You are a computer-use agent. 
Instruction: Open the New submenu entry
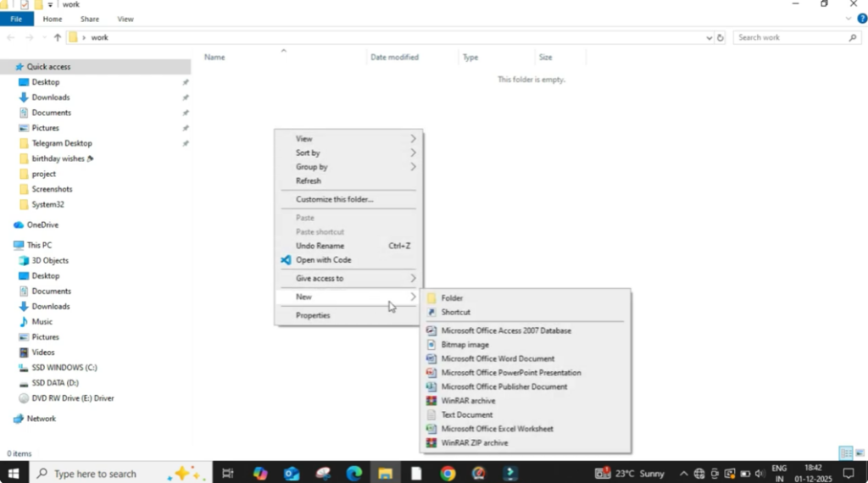[348, 297]
